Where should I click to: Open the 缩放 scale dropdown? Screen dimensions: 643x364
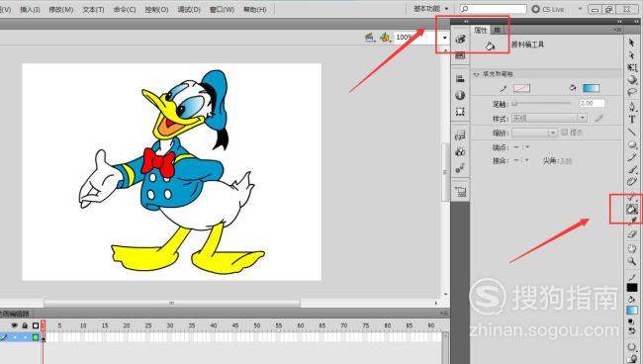pyautogui.click(x=534, y=133)
